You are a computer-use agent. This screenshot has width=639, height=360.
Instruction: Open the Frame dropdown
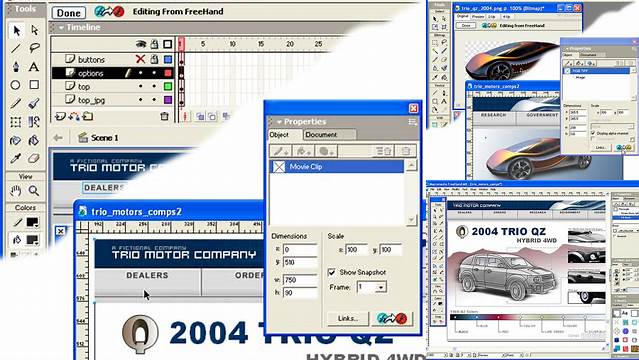(x=381, y=287)
